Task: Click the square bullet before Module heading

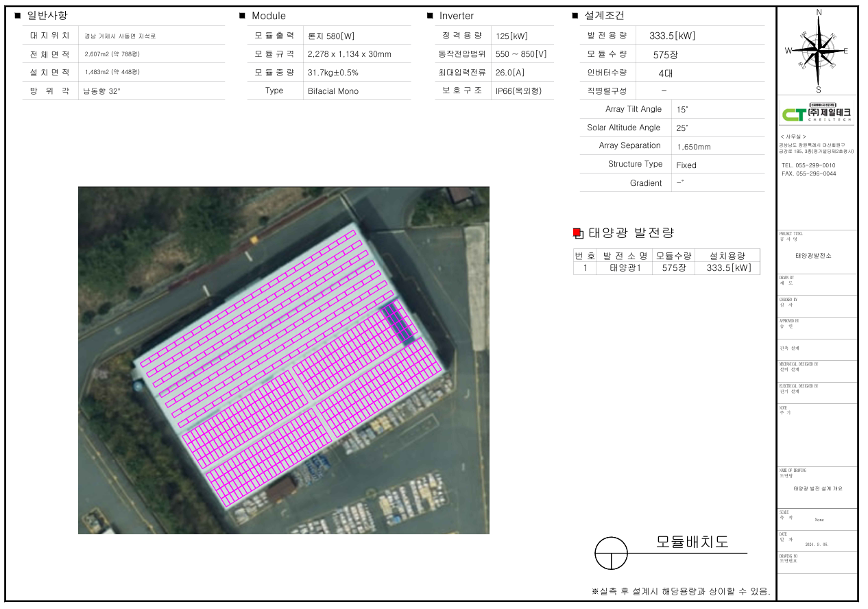Action: coord(242,16)
